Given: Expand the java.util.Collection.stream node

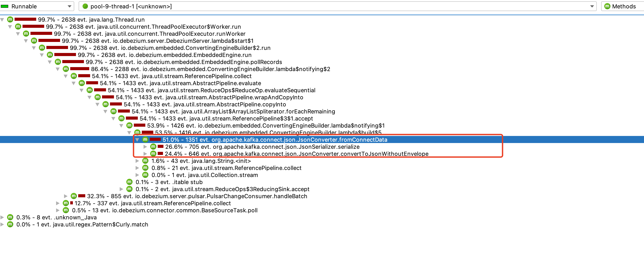Looking at the screenshot, I should coord(137,175).
